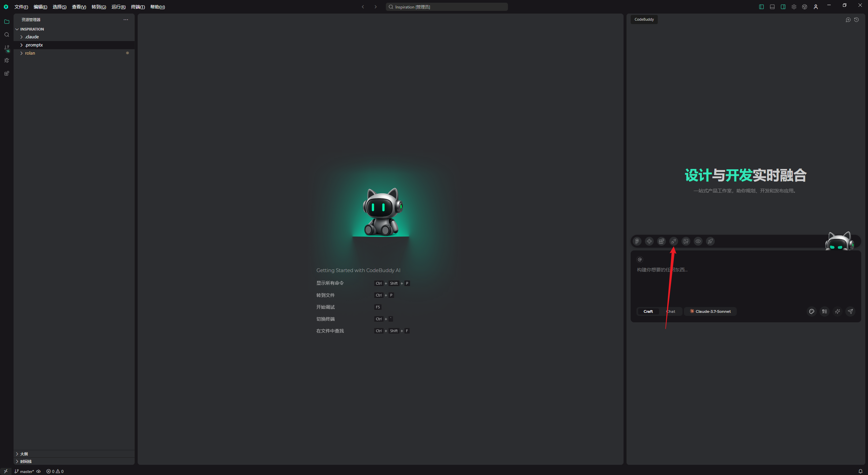Image resolution: width=868 pixels, height=475 pixels.
Task: Click errors and warnings count in status bar
Action: point(55,471)
